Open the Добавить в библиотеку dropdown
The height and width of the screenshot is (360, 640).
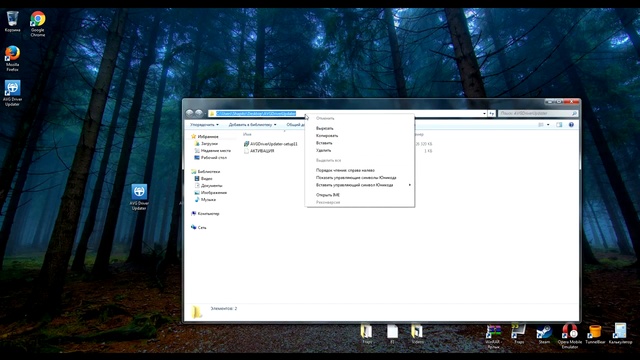pyautogui.click(x=252, y=124)
